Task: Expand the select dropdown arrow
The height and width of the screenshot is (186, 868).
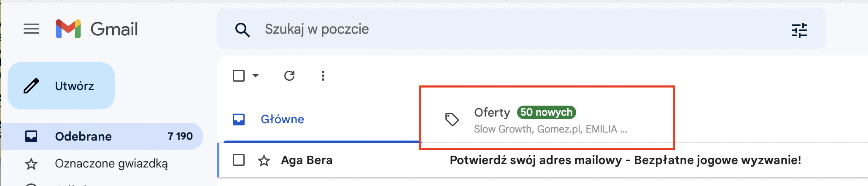Action: pos(256,76)
